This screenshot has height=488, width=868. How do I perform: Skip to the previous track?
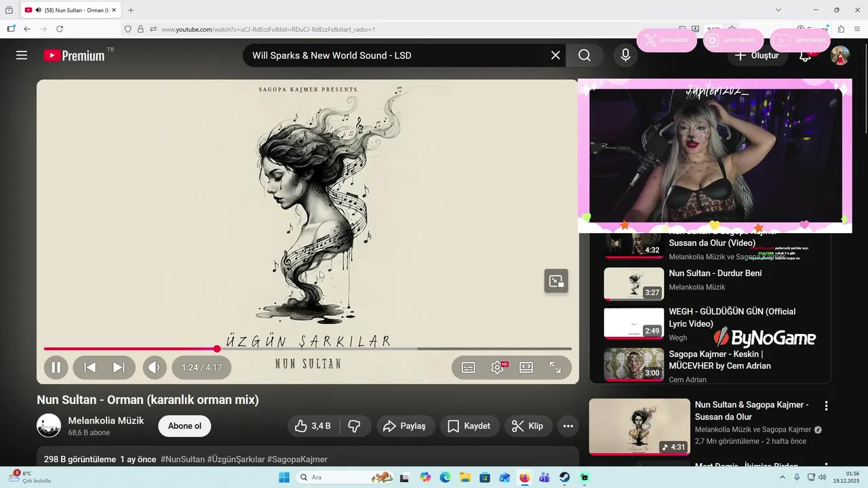(90, 367)
